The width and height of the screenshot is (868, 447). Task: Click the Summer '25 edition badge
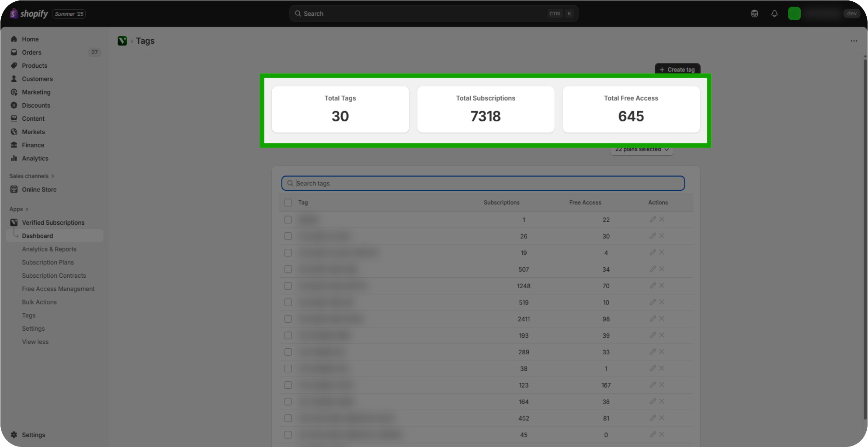pos(69,14)
